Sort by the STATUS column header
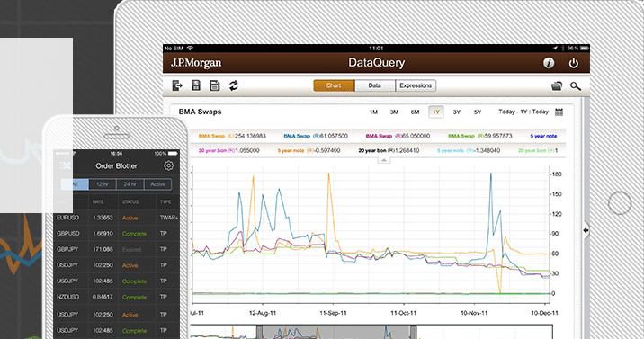The width and height of the screenshot is (644, 339). tap(130, 202)
